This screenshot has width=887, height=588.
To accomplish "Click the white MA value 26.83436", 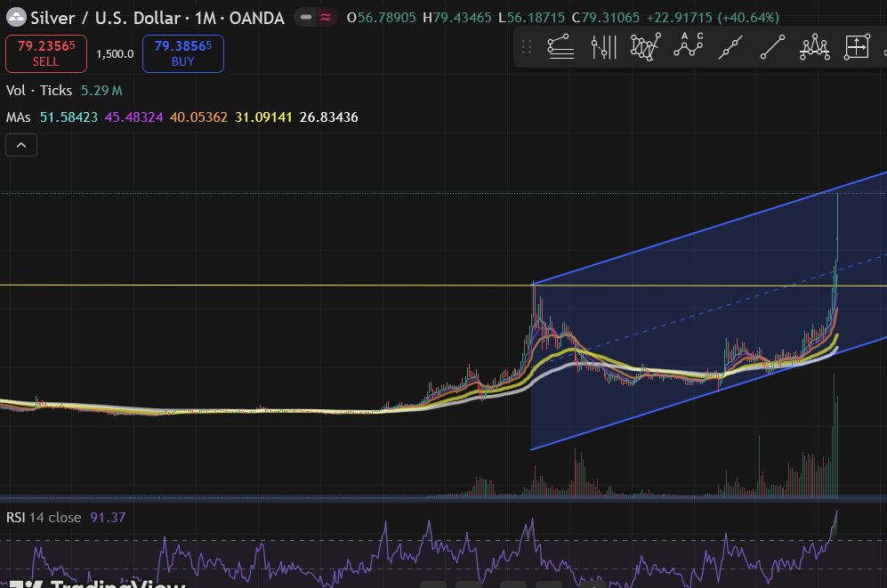I will click(x=328, y=117).
